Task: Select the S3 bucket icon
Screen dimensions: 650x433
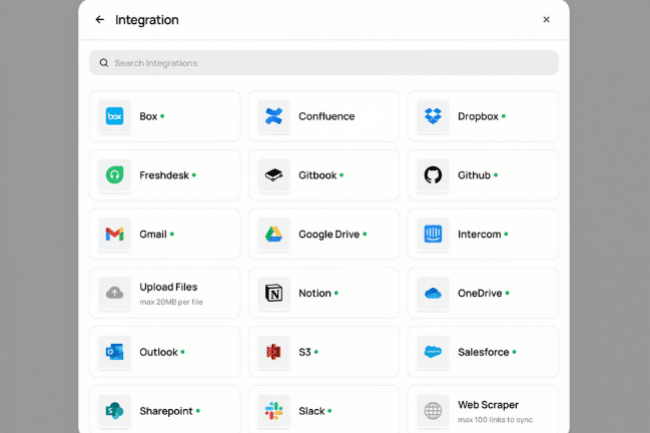Action: [274, 352]
